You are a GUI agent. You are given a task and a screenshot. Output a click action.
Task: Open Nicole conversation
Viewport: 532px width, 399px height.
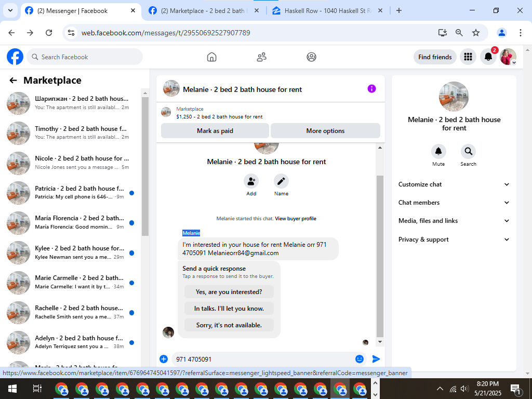[x=71, y=163]
